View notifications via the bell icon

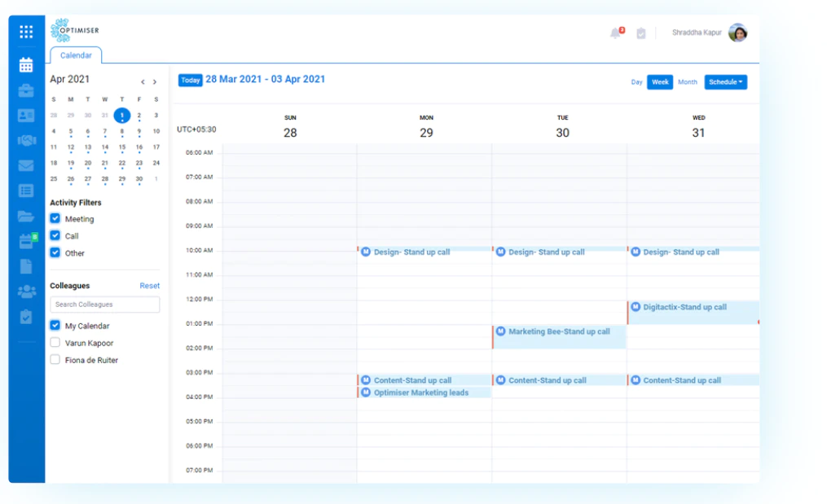(615, 33)
